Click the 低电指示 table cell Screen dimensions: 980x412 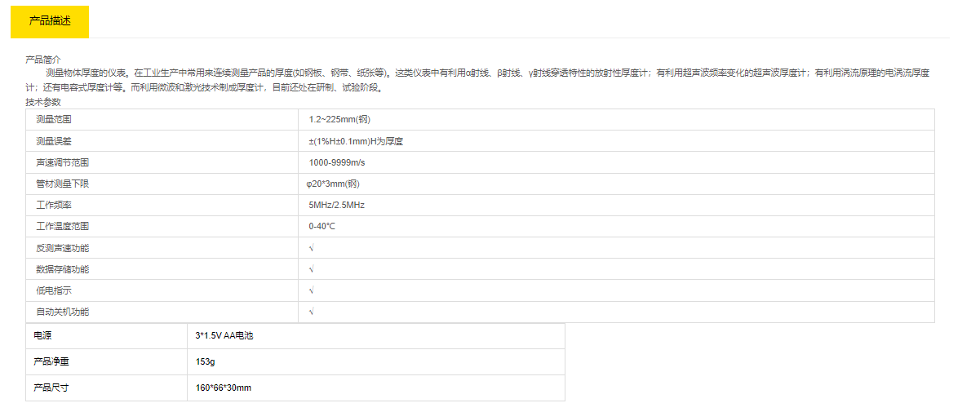pos(162,290)
